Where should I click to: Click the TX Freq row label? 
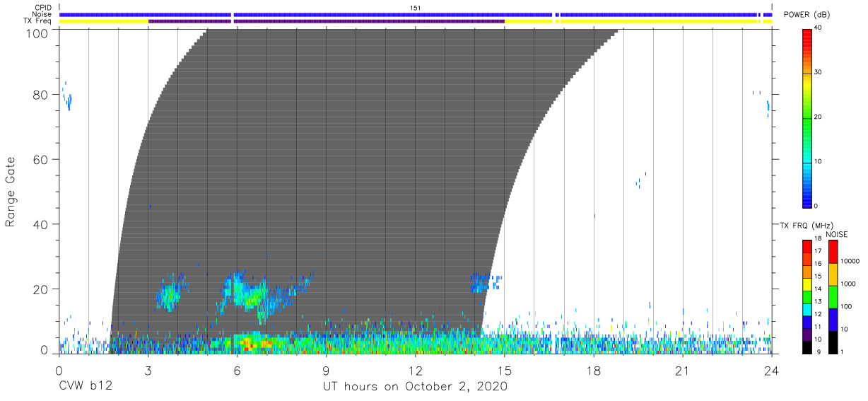(x=37, y=21)
